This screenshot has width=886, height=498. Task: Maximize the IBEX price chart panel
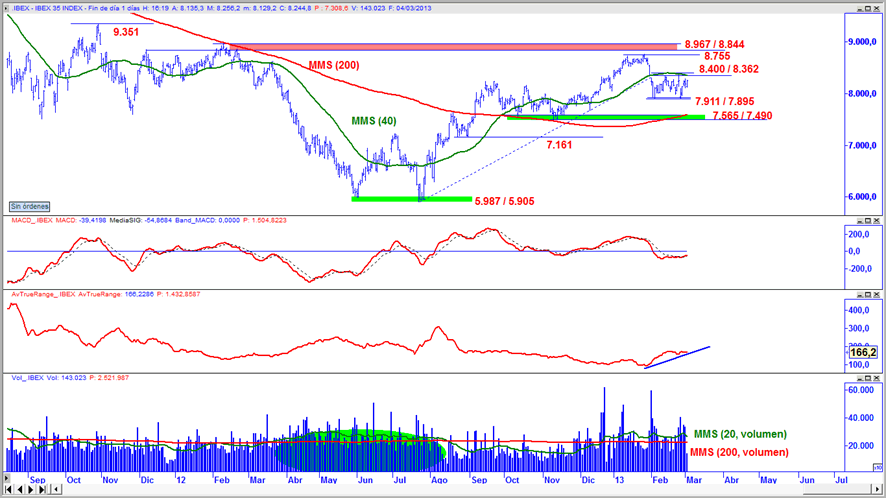pyautogui.click(x=868, y=8)
